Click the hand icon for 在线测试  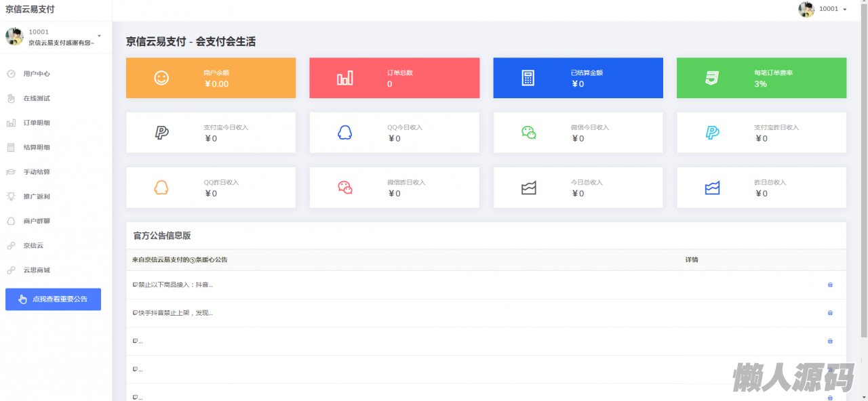(11, 98)
